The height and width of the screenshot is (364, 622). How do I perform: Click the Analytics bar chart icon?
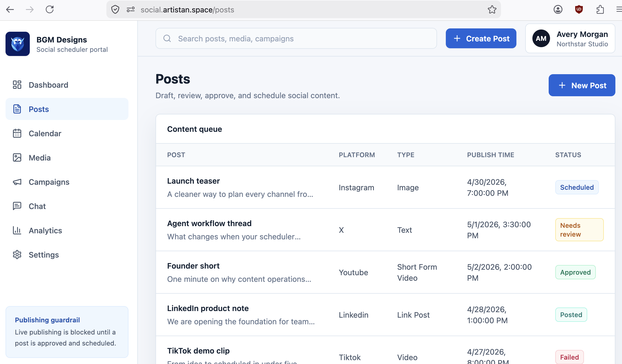pyautogui.click(x=17, y=230)
